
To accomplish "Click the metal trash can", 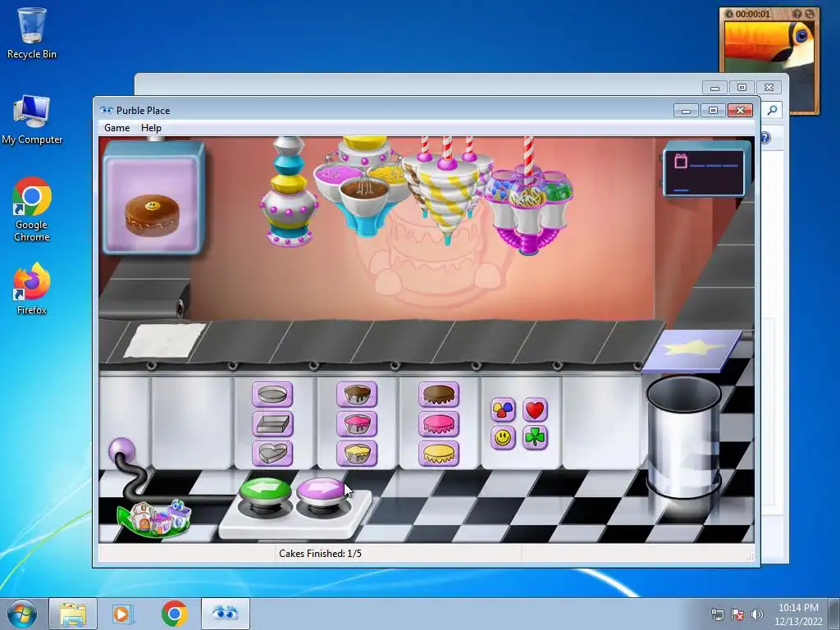I will pyautogui.click(x=683, y=436).
